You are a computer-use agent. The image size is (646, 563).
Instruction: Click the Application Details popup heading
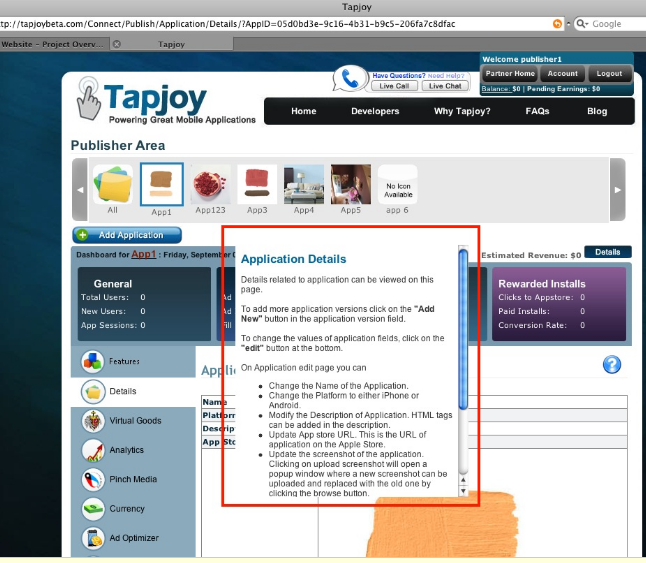tap(293, 259)
